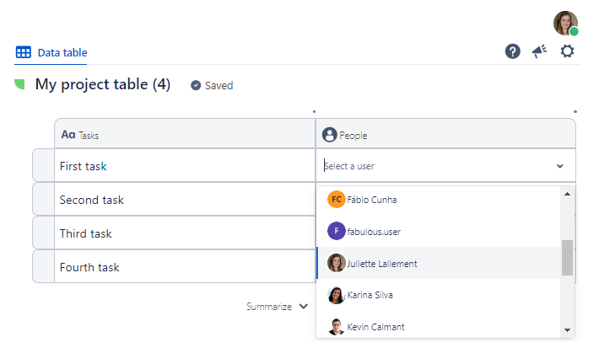Open the settings gear icon
599x364 pixels.
click(x=567, y=51)
